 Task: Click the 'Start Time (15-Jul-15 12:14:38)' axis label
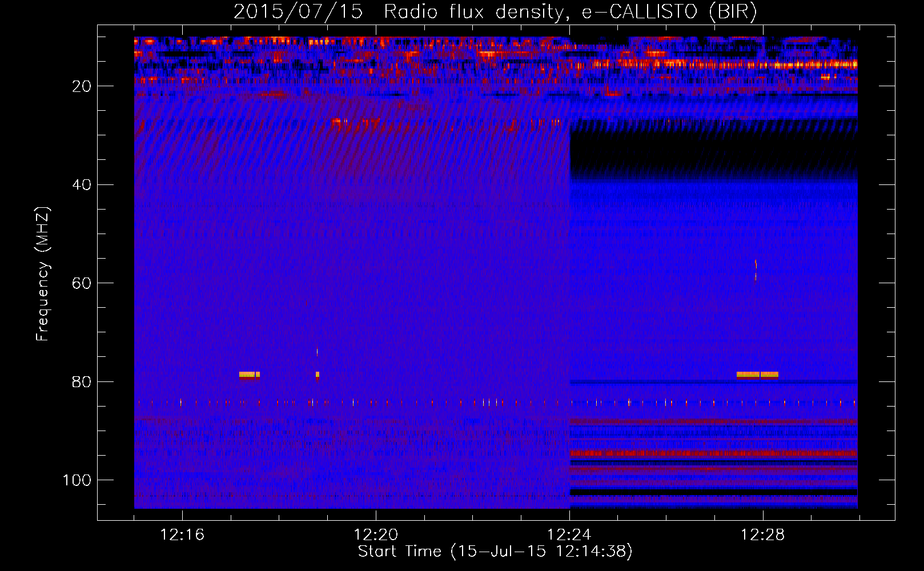495,552
